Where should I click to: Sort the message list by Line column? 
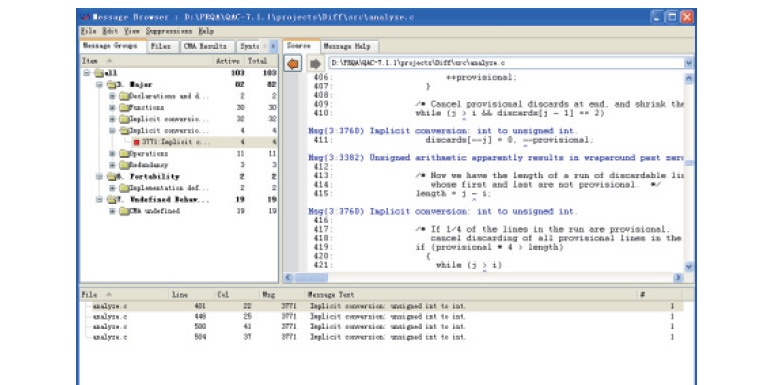click(x=191, y=295)
